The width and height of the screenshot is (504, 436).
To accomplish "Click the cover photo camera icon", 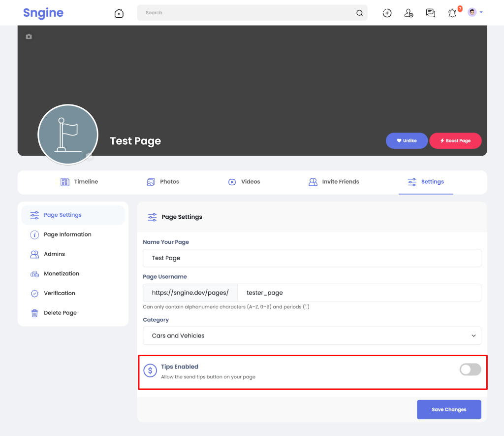I will (29, 36).
